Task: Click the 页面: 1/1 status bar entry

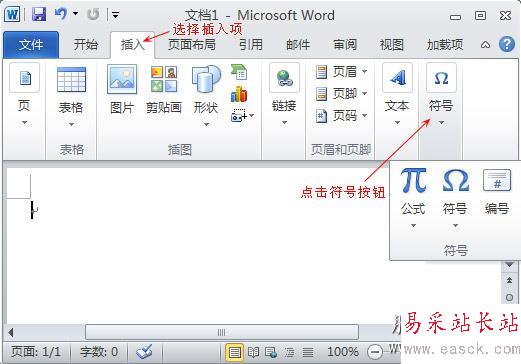Action: tap(36, 352)
